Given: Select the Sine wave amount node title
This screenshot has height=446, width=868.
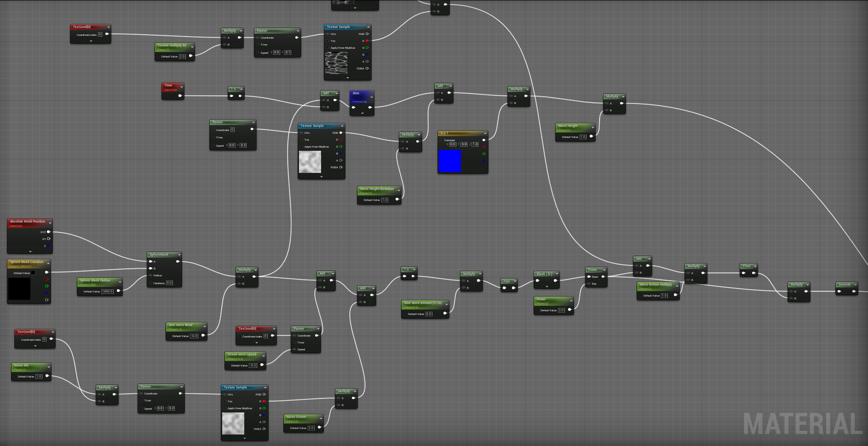Looking at the screenshot, I should [423, 303].
